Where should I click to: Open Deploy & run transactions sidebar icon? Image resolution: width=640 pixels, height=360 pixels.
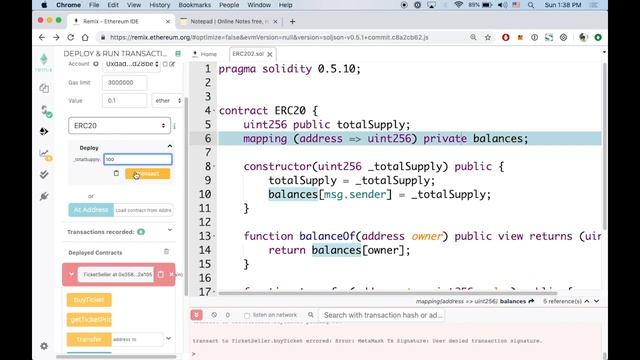coord(44,131)
